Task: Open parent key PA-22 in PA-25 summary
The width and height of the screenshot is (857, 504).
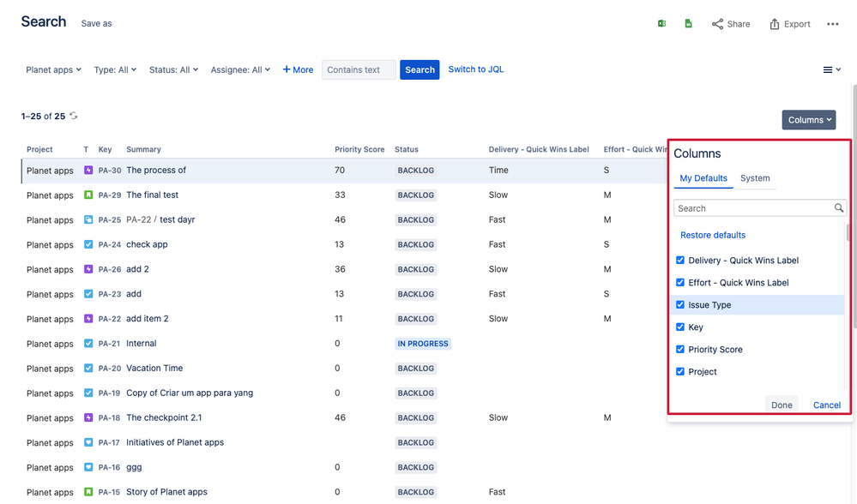Action: [x=138, y=219]
